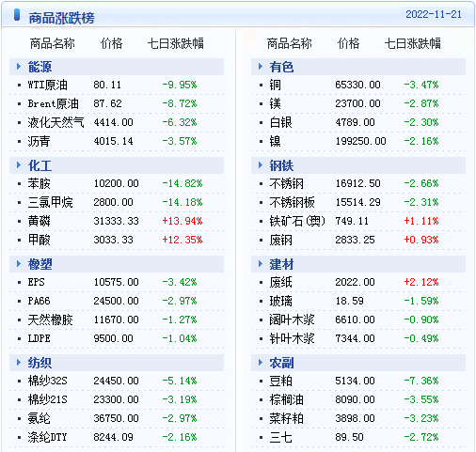The width and height of the screenshot is (476, 452).
Task: Open the 建材 category heading
Action: pyautogui.click(x=281, y=264)
